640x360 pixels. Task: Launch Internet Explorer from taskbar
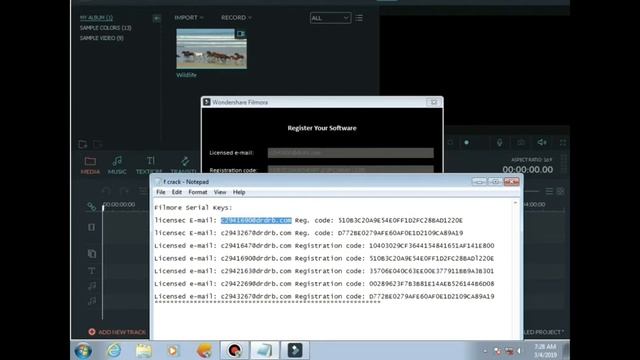114,351
